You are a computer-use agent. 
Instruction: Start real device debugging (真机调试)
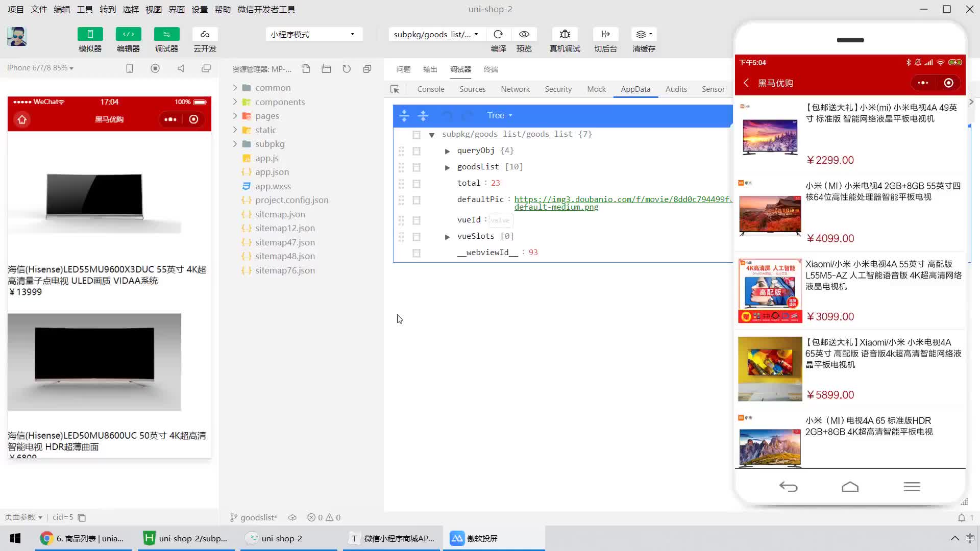coord(565,34)
